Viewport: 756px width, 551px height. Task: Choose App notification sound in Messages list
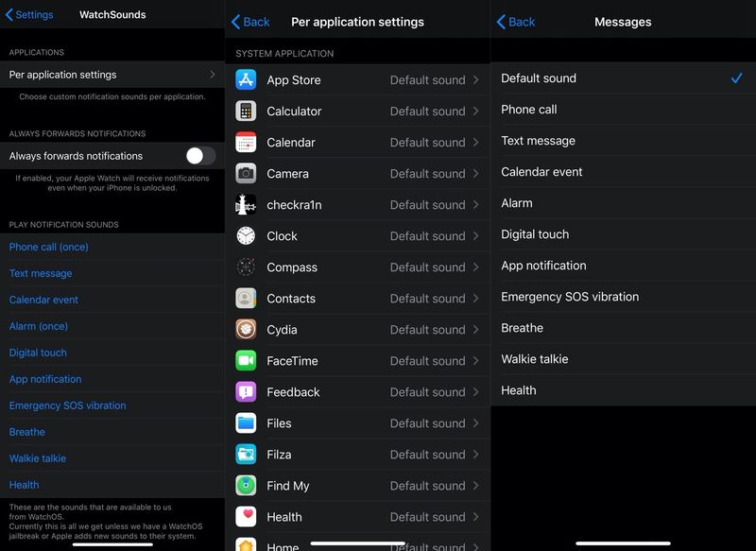pyautogui.click(x=624, y=266)
